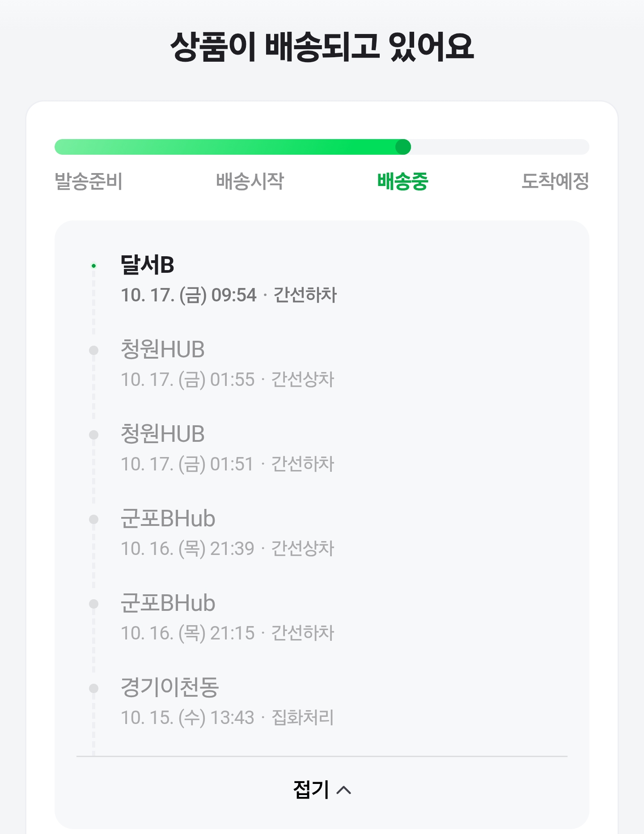Open the 달서B latest tracking entry

coord(148,265)
